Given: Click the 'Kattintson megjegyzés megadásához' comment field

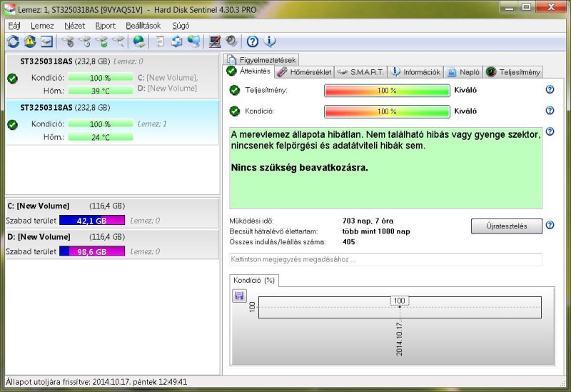Looking at the screenshot, I should 385,259.
